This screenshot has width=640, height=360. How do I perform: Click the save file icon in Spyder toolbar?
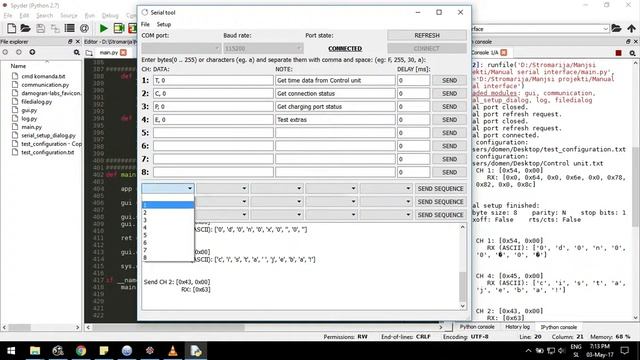(40, 28)
